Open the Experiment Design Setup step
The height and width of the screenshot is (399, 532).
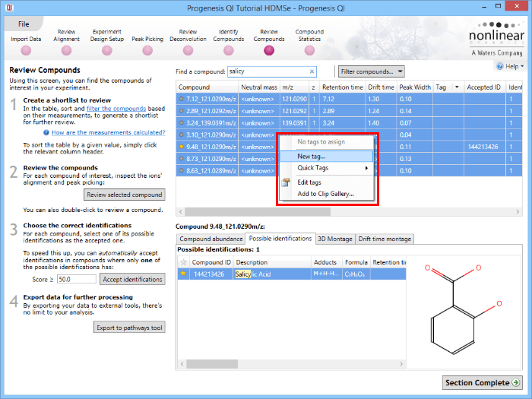click(x=107, y=51)
